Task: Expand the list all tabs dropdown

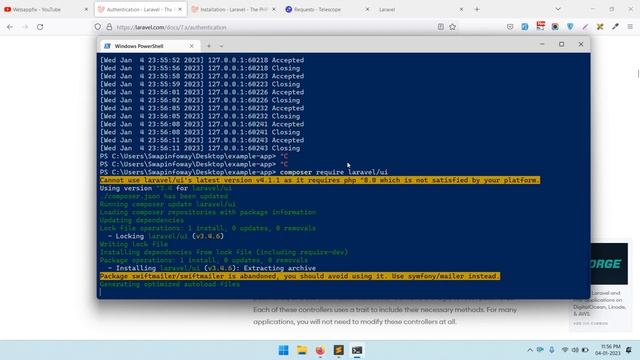Action: [x=558, y=9]
